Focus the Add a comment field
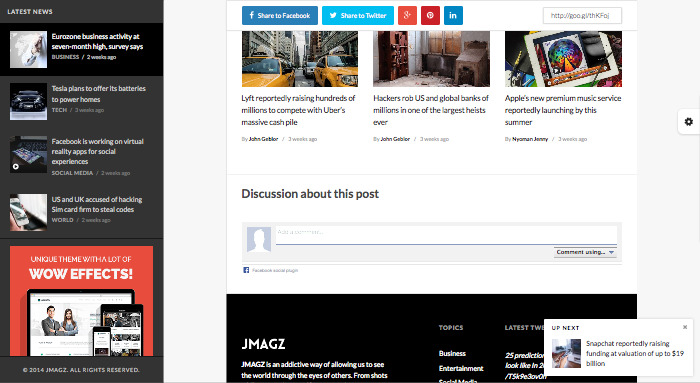This screenshot has height=383, width=700. point(446,235)
